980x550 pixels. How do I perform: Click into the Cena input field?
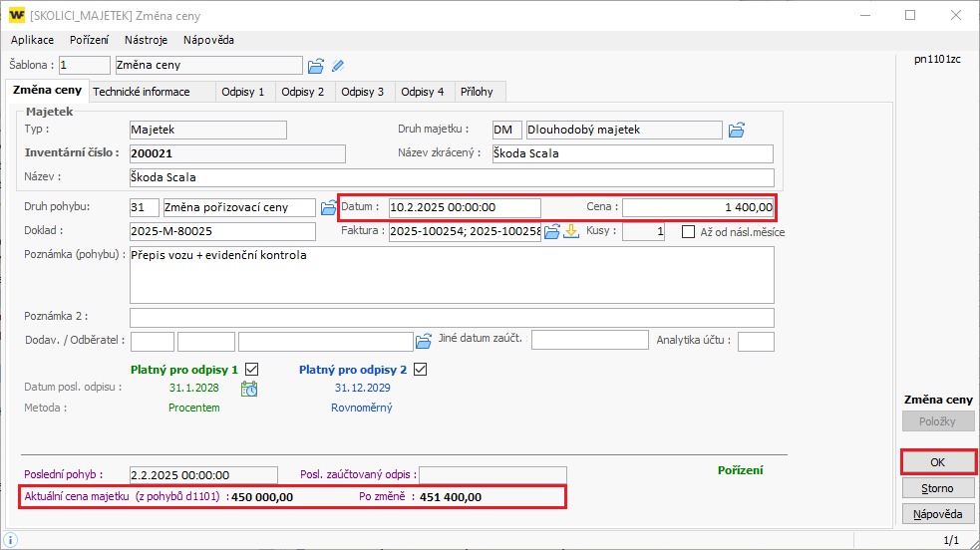coord(698,207)
